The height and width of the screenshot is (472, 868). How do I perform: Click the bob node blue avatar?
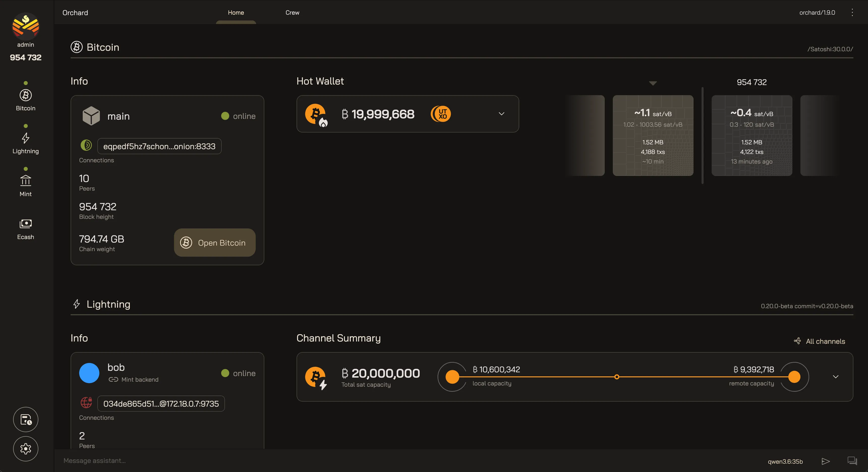pos(89,373)
